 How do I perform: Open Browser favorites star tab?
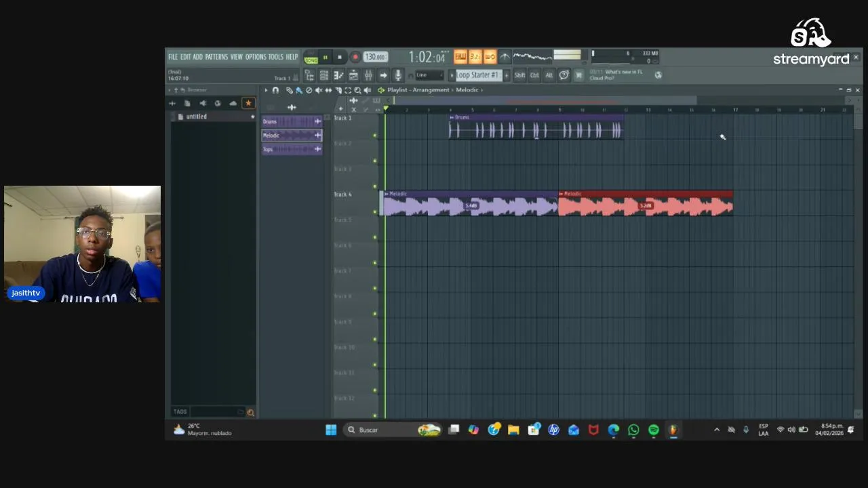tap(248, 103)
